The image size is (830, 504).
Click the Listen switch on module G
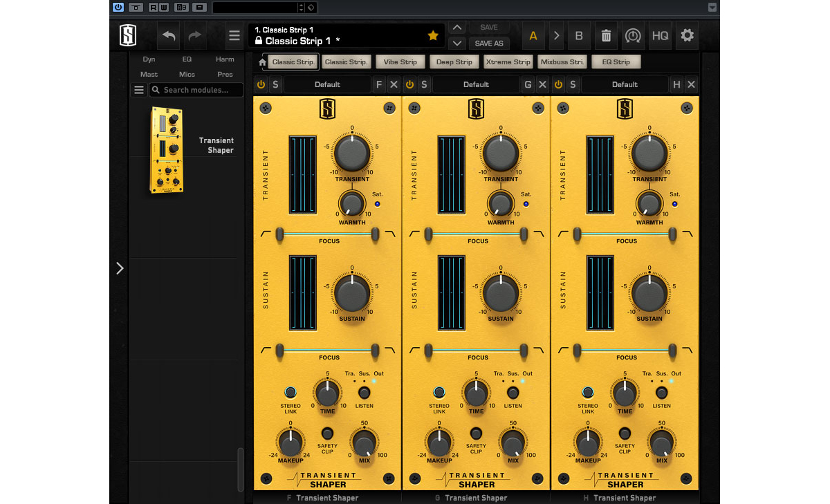513,393
